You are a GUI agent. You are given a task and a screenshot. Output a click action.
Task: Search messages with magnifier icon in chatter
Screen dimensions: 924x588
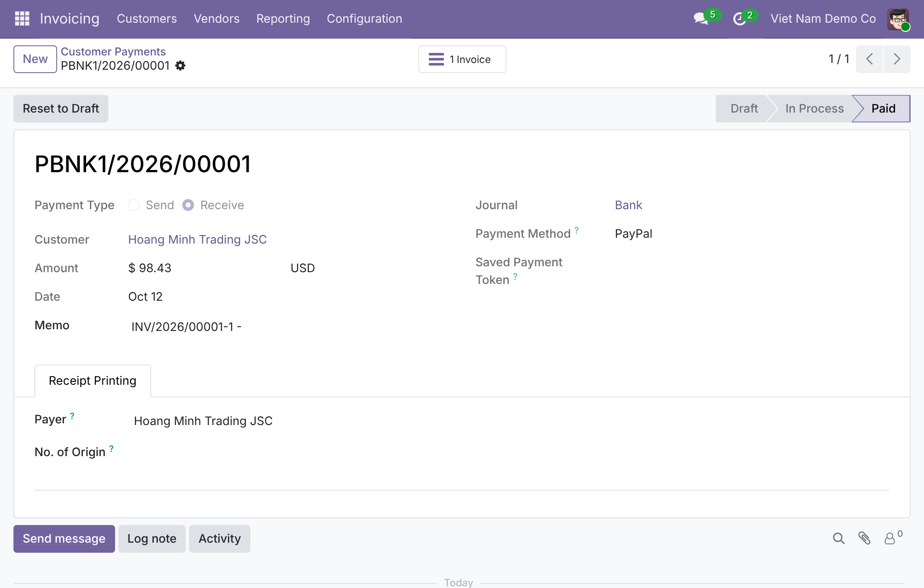pos(838,538)
